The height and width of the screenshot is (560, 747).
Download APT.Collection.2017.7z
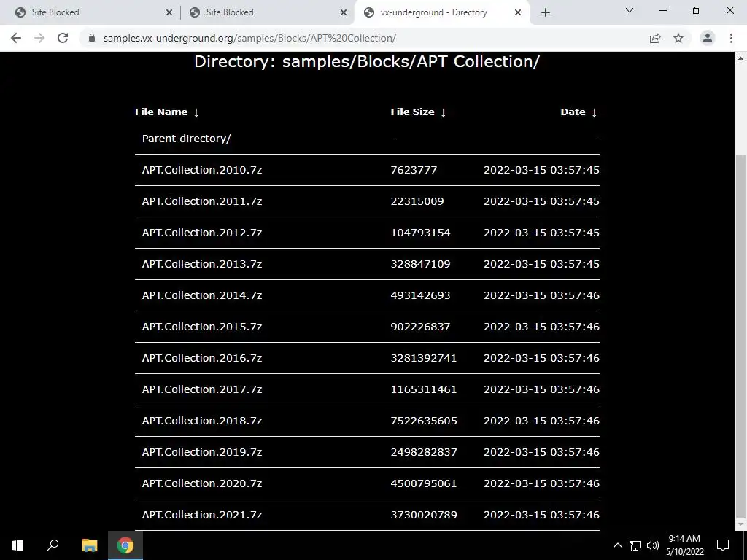tap(202, 390)
